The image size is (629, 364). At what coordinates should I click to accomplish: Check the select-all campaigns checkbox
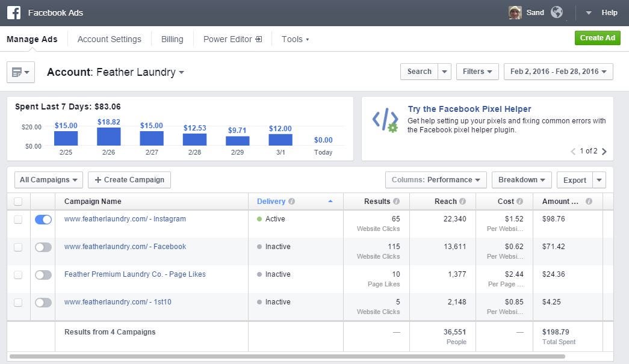point(18,202)
